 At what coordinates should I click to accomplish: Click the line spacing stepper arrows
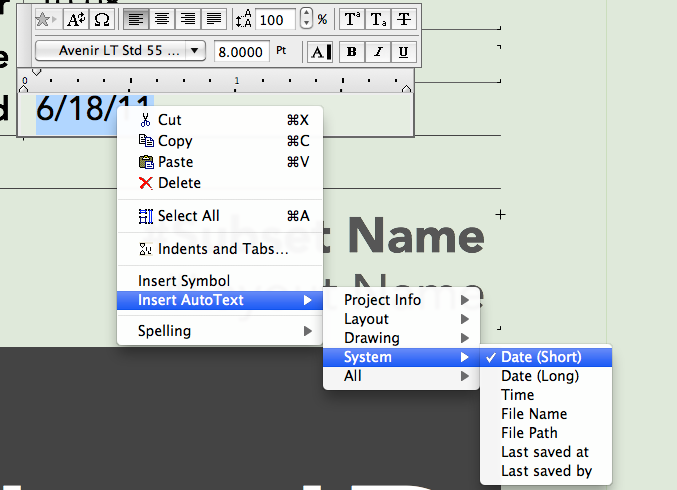306,18
